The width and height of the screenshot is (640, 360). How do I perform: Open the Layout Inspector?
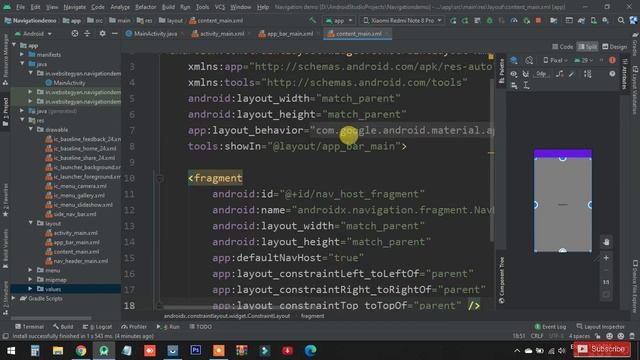click(600, 327)
